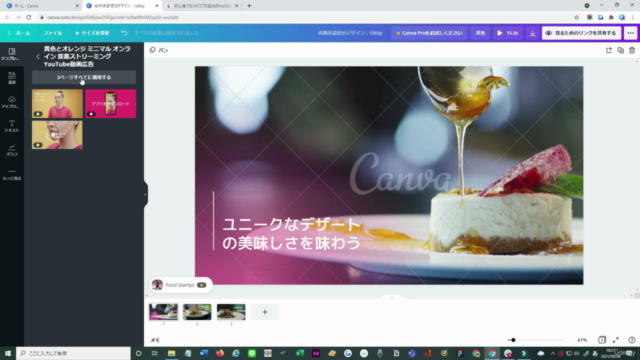Click the Pan animate icon above canvas

click(x=159, y=50)
